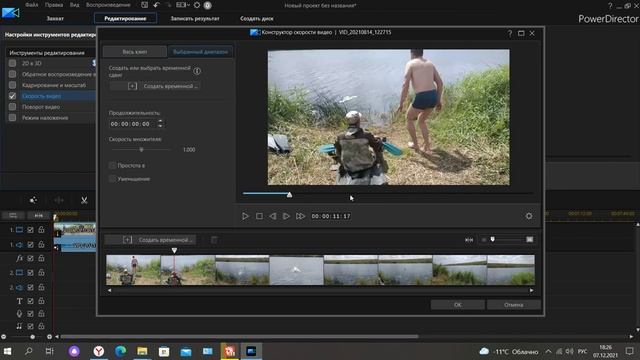Show hidden system tray icons chevron
The image size is (640, 360).
(548, 351)
